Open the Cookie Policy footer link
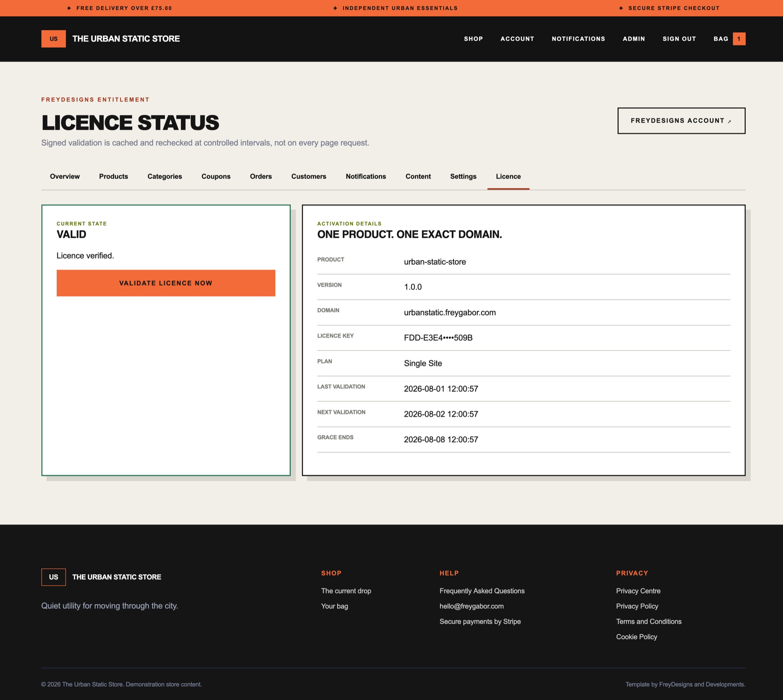This screenshot has height=700, width=783. pyautogui.click(x=637, y=637)
